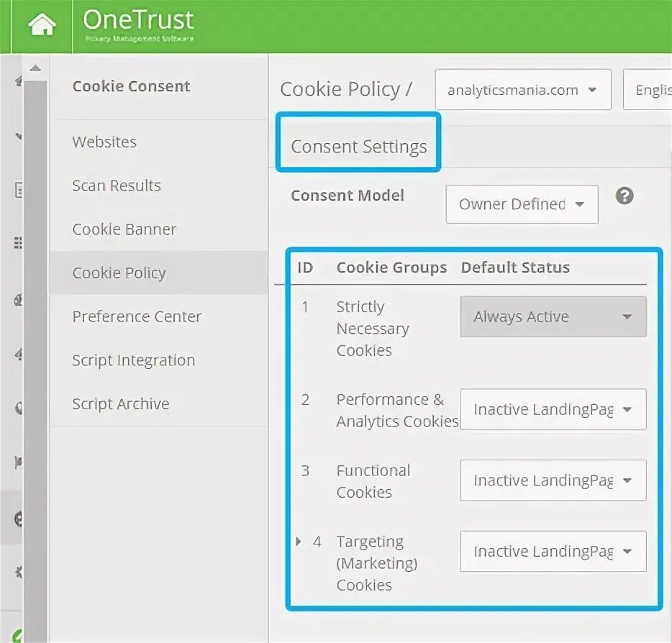Image resolution: width=672 pixels, height=643 pixels.
Task: Open Cookie Banner in the sidebar
Action: click(x=124, y=229)
